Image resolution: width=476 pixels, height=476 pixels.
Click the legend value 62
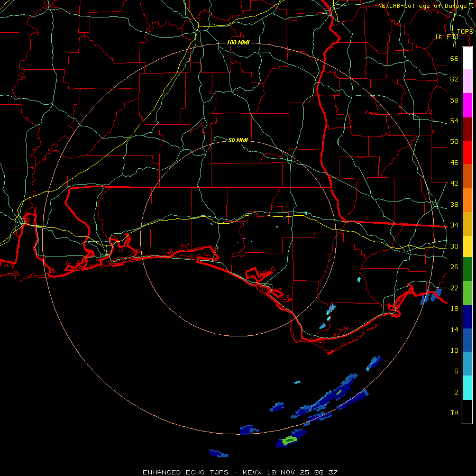[454, 79]
